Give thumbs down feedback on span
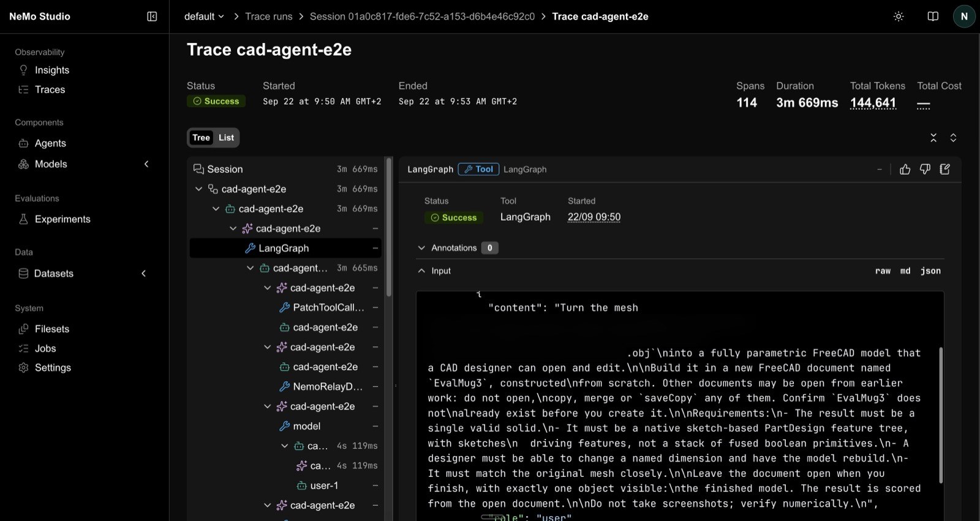This screenshot has height=521, width=980. 925,169
